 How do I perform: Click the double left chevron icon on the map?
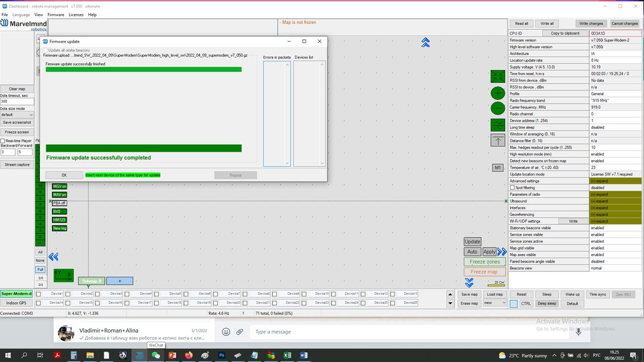pyautogui.click(x=53, y=257)
